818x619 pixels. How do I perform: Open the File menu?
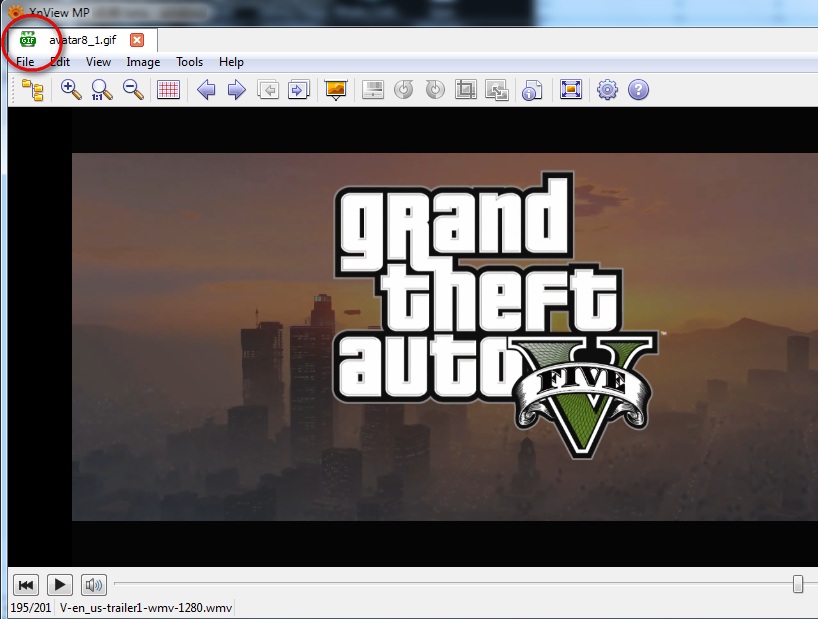pos(25,62)
